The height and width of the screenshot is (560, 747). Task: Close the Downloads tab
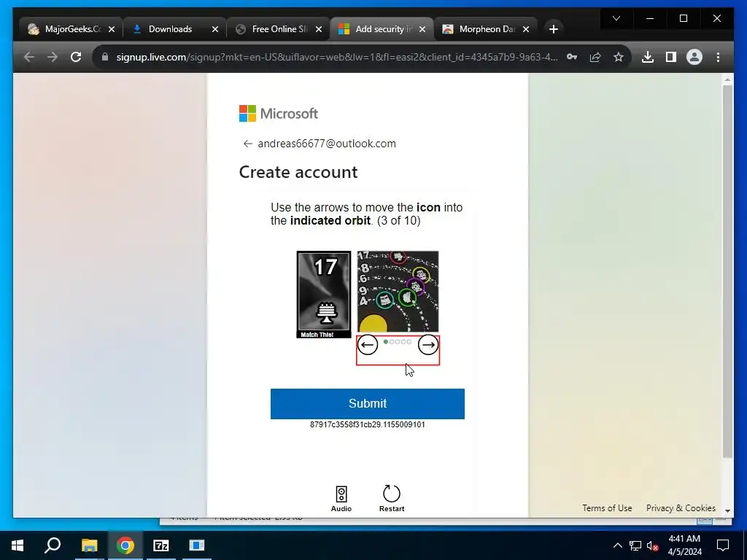(x=215, y=29)
